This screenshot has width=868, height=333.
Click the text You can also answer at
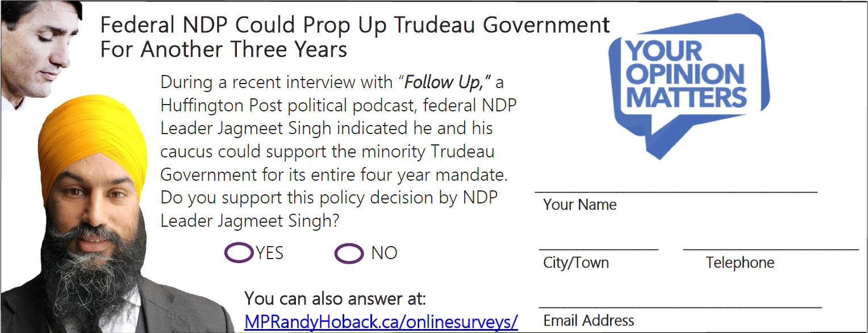335,298
